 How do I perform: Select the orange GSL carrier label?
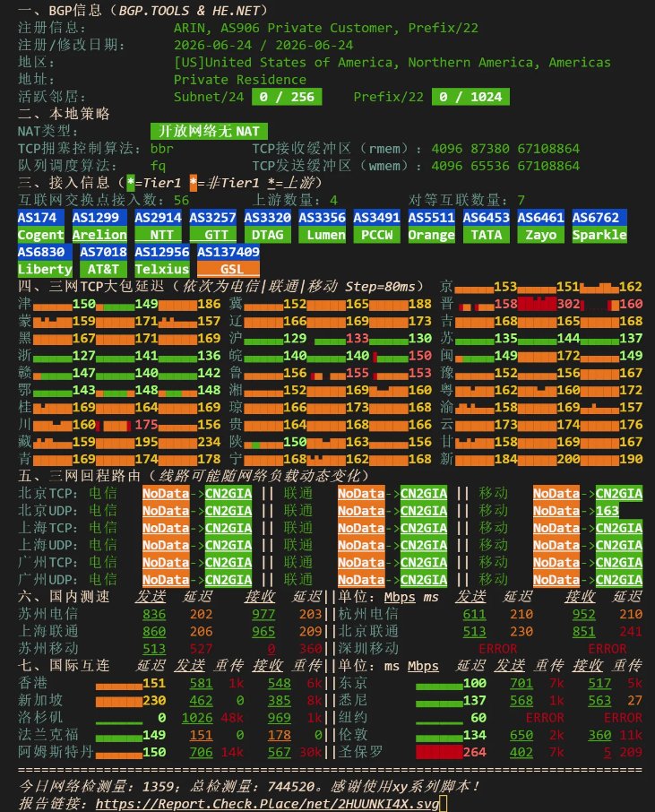click(x=228, y=269)
